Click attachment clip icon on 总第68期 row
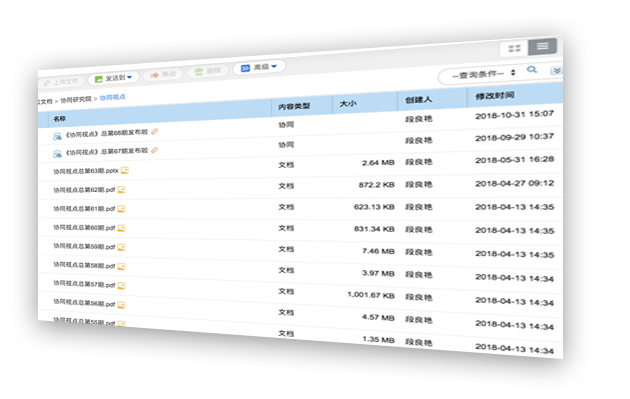 tap(154, 131)
